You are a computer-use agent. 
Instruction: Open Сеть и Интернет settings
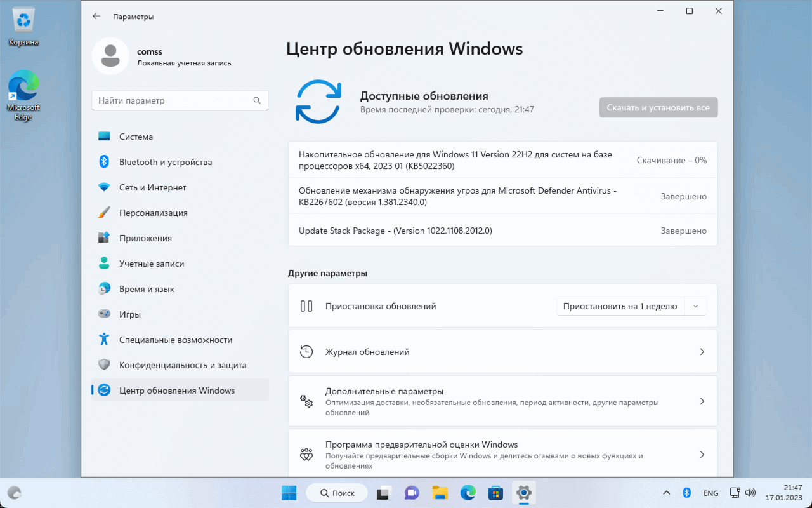point(180,187)
